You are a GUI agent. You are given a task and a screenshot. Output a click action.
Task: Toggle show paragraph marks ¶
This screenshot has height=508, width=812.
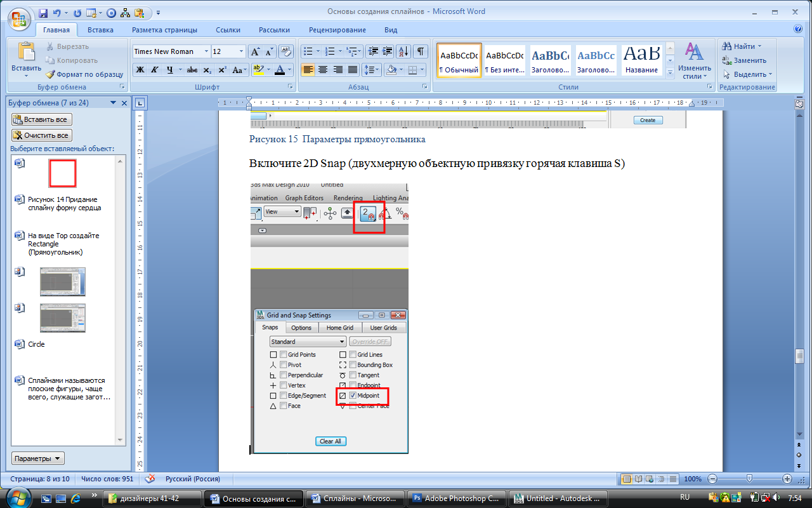(421, 51)
